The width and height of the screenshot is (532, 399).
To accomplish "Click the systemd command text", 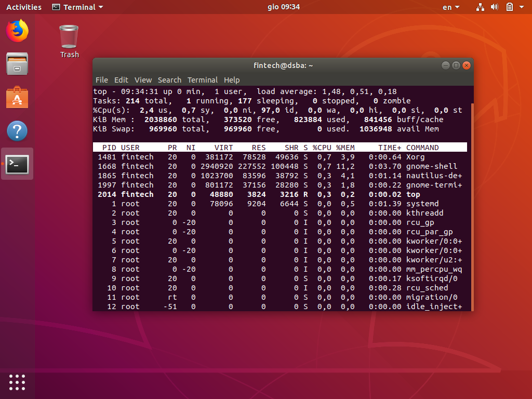I will click(422, 204).
